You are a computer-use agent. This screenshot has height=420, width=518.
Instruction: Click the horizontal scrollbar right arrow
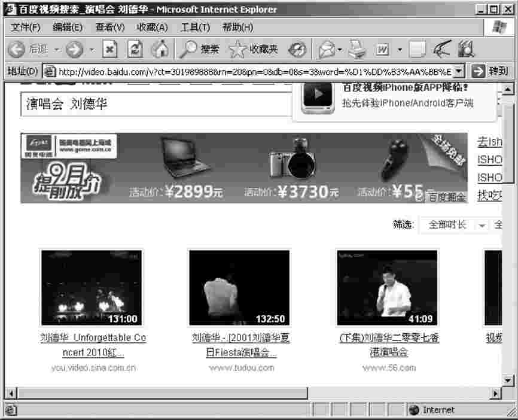(495, 393)
